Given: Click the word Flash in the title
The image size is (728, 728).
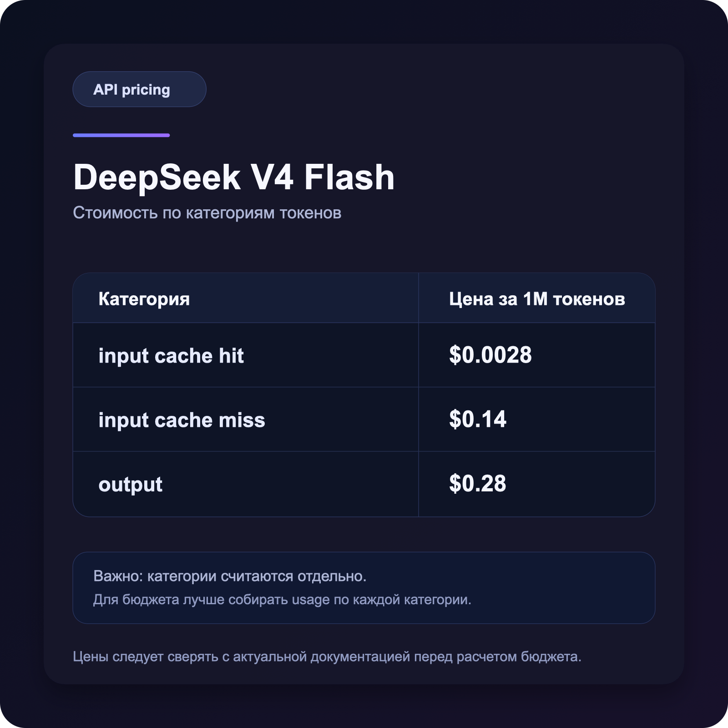Looking at the screenshot, I should 349,177.
